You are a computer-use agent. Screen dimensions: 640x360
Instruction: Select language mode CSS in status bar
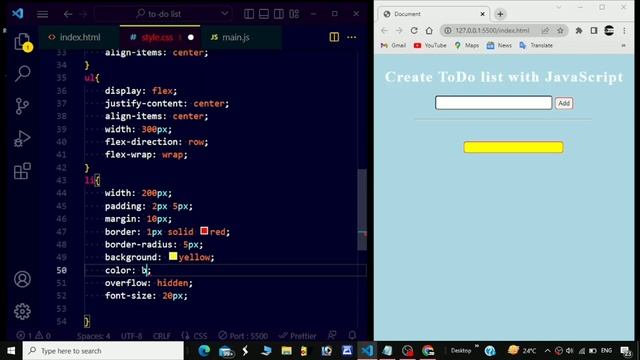click(195, 336)
